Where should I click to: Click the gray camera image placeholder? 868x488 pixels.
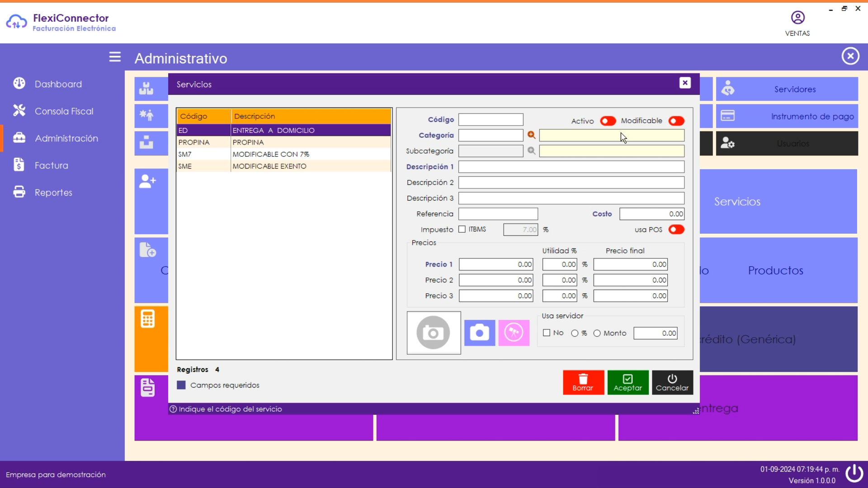[x=434, y=333]
